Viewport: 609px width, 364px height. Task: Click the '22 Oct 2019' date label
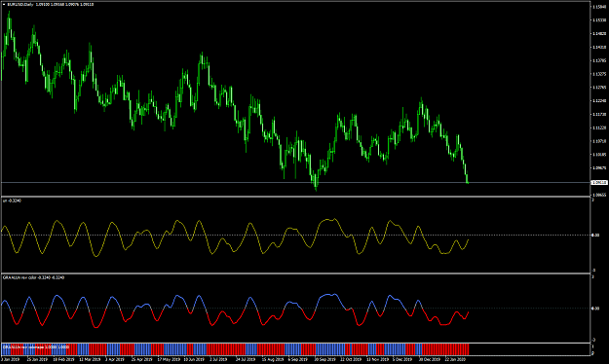[351, 359]
